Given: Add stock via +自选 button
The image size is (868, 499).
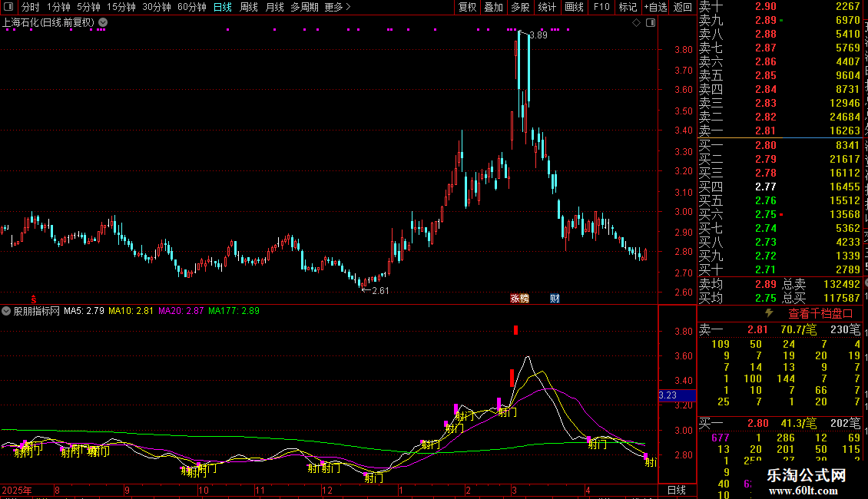Looking at the screenshot, I should pyautogui.click(x=656, y=7).
